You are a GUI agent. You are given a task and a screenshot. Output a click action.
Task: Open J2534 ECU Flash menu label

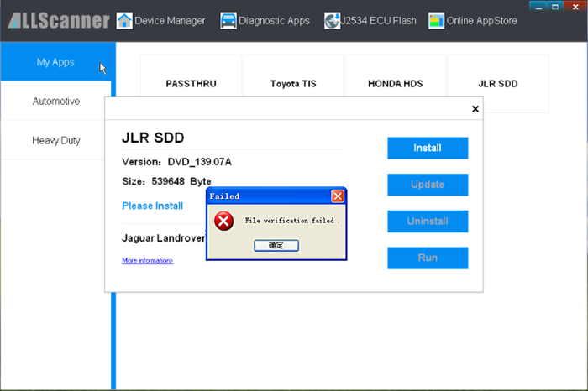378,21
